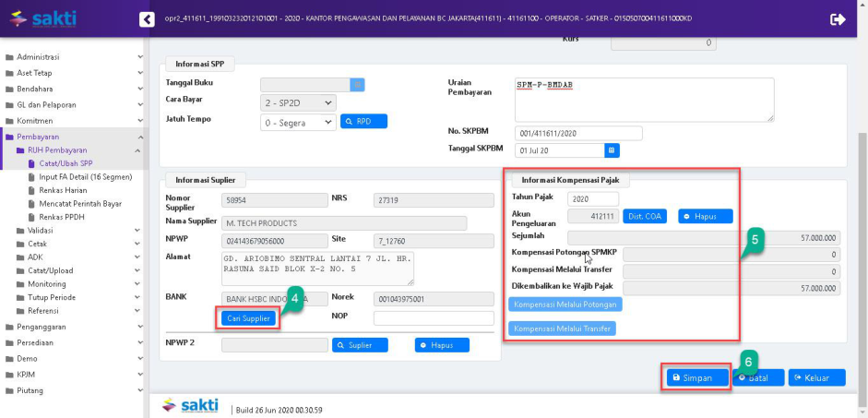Click the RPD search button

[363, 121]
